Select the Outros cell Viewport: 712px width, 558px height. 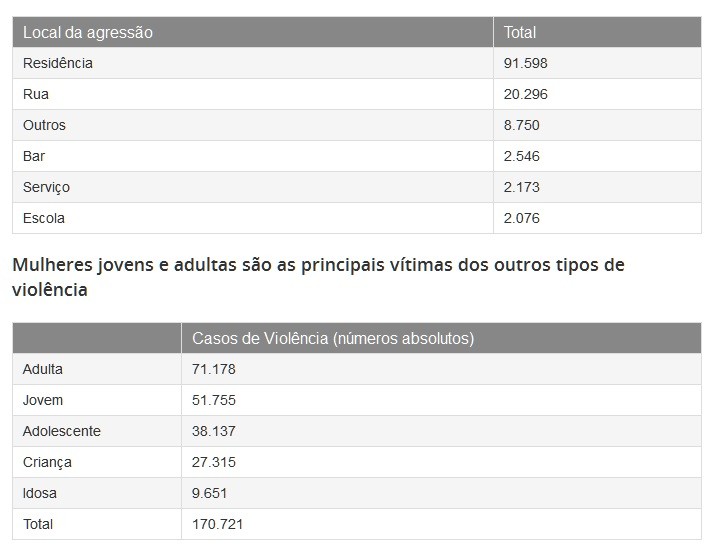[x=44, y=125]
